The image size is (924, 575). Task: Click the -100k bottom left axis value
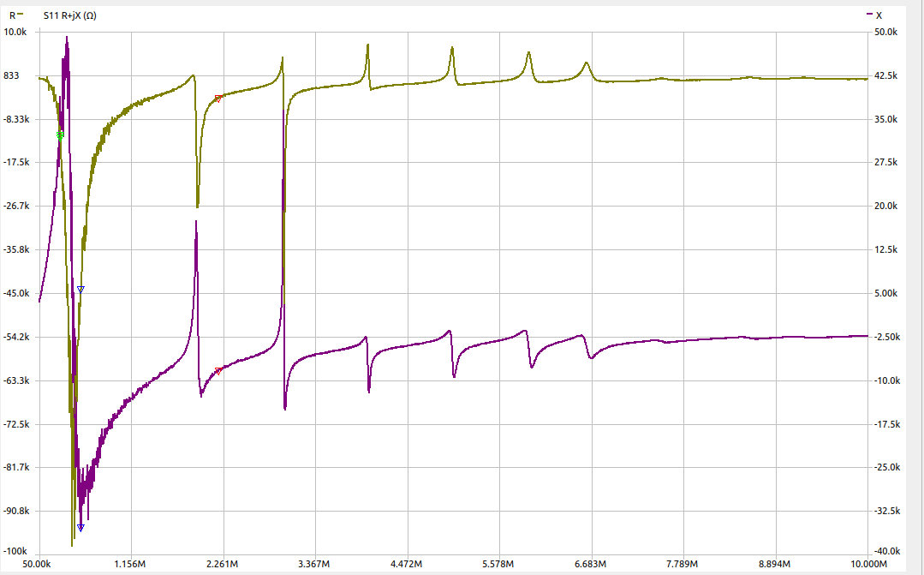coord(17,550)
